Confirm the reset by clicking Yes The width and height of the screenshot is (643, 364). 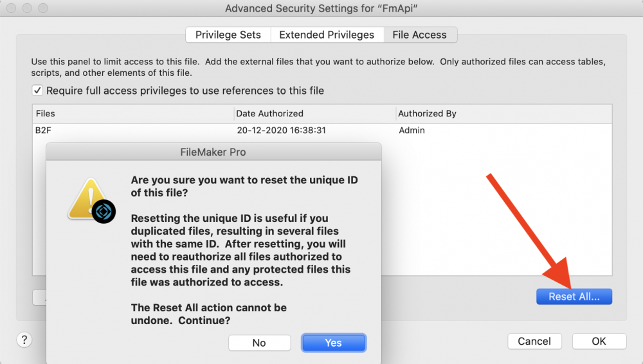333,343
